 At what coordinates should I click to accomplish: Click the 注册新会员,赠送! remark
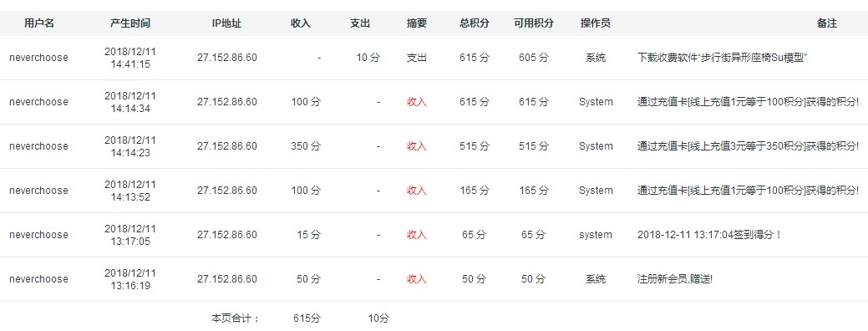pos(675,279)
